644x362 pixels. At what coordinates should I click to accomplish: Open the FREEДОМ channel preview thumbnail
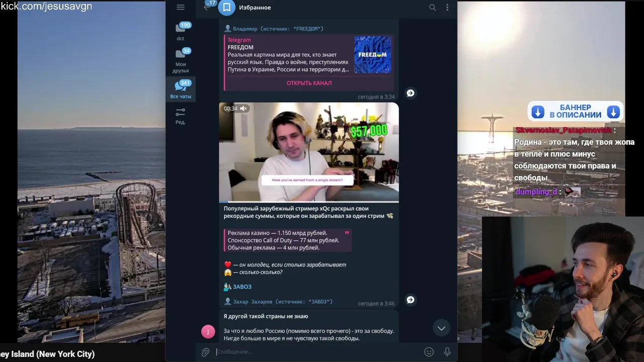point(372,54)
